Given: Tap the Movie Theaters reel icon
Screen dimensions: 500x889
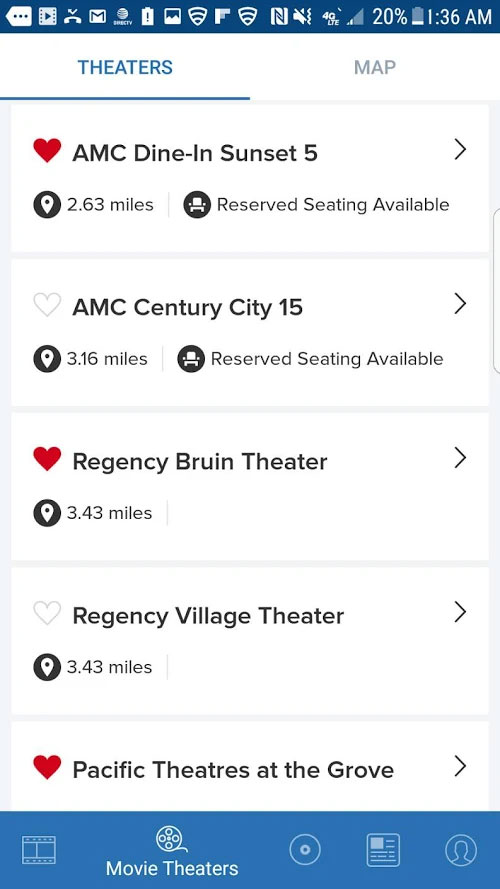Looking at the screenshot, I should point(172,840).
